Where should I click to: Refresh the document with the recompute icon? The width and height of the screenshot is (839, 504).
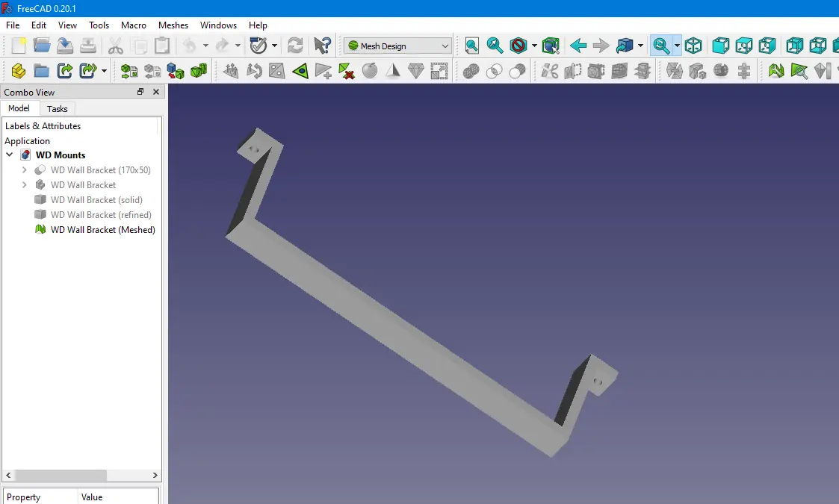click(295, 46)
